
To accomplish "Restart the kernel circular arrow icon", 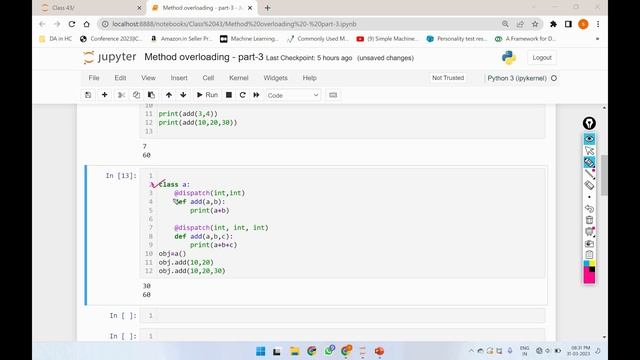I will click(x=242, y=95).
